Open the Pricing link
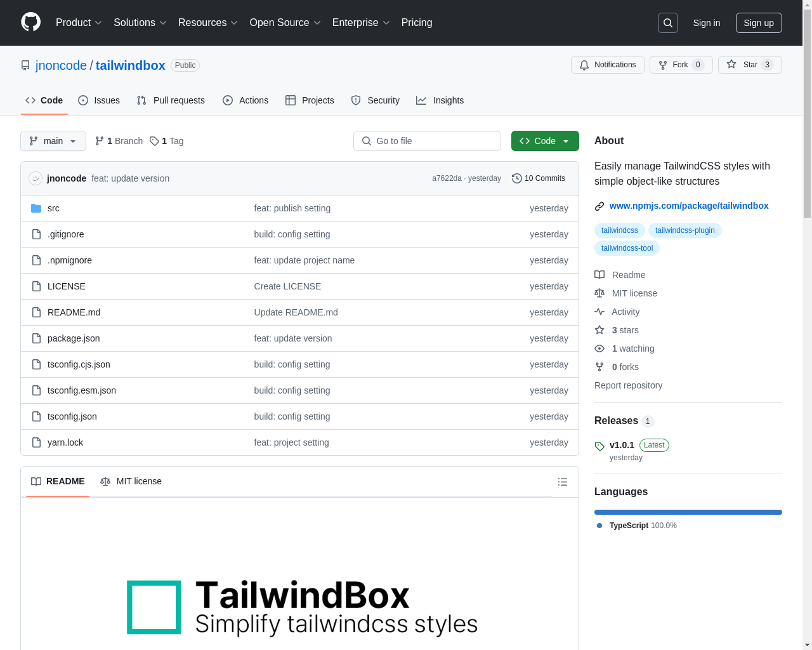Image resolution: width=812 pixels, height=650 pixels. (417, 23)
